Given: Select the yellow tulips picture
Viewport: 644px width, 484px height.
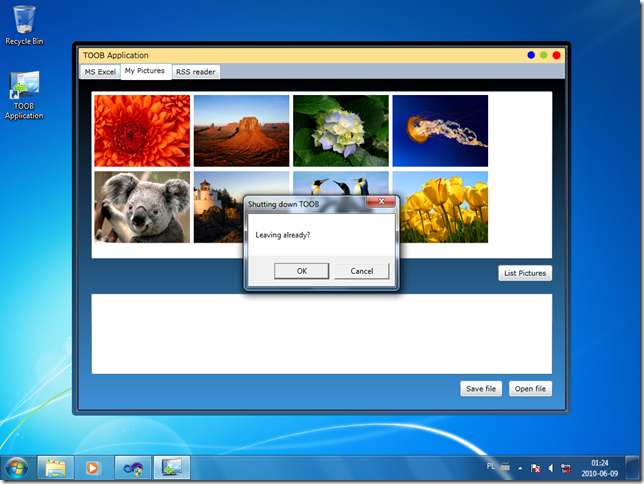Looking at the screenshot, I should 444,207.
